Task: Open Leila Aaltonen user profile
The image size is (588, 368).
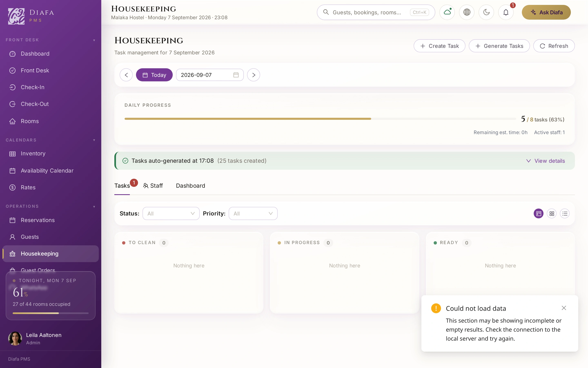Action: [x=51, y=338]
